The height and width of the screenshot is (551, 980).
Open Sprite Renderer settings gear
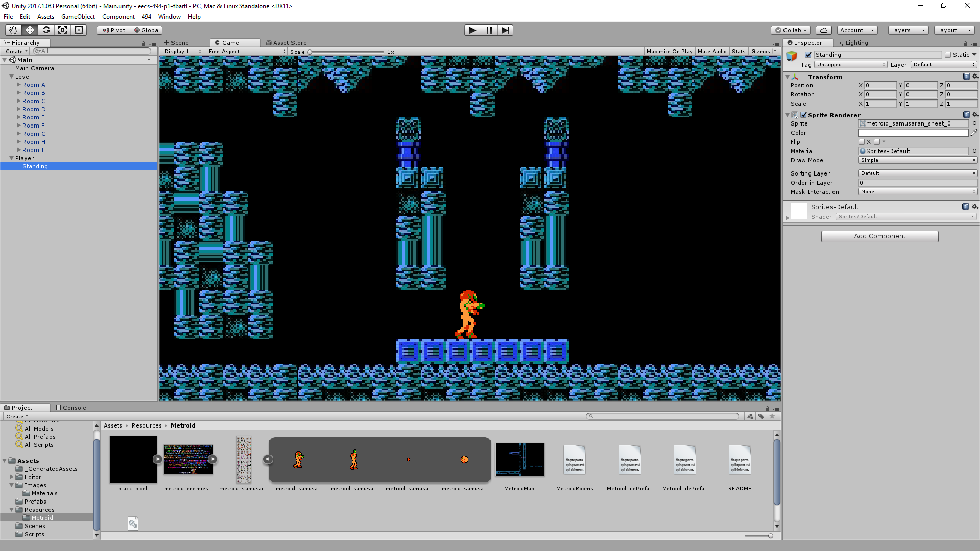(975, 115)
